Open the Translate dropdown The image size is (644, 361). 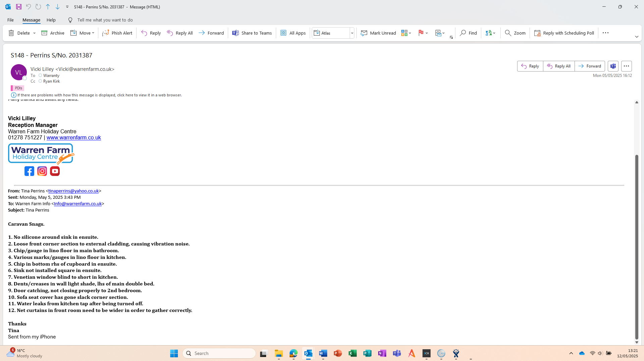click(x=490, y=33)
